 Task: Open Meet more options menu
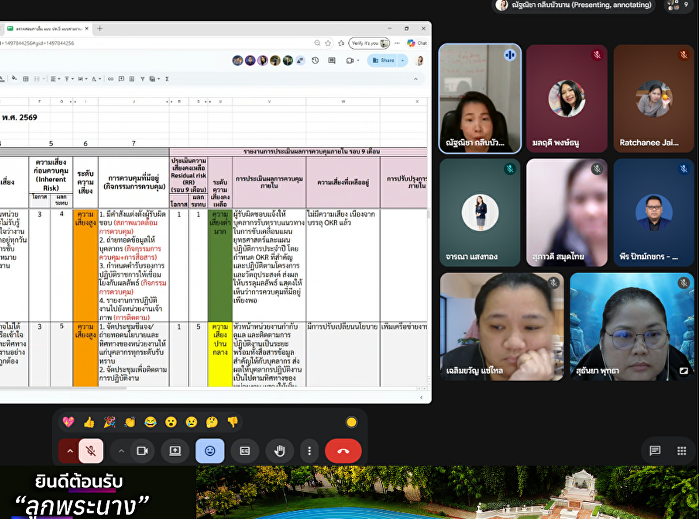[309, 451]
